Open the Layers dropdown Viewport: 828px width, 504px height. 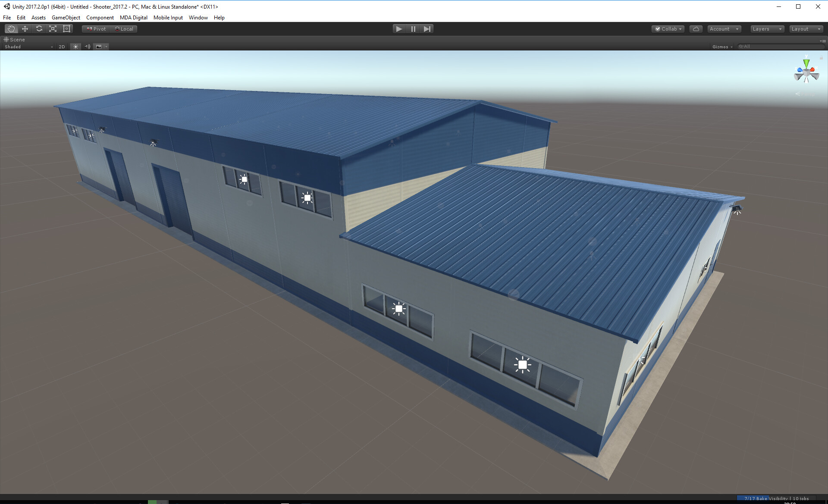click(767, 29)
